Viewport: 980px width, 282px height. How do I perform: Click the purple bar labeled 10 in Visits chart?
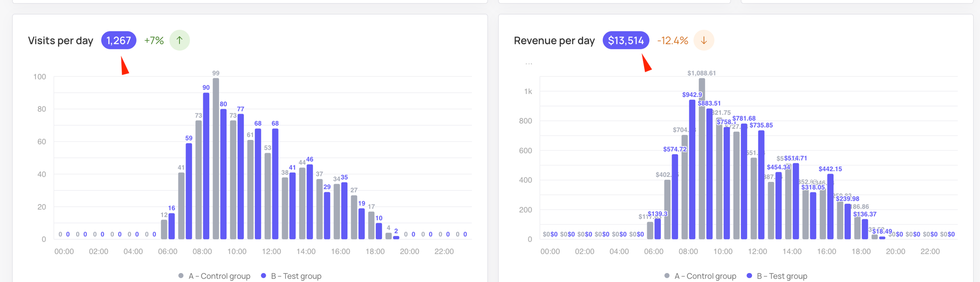tap(379, 231)
